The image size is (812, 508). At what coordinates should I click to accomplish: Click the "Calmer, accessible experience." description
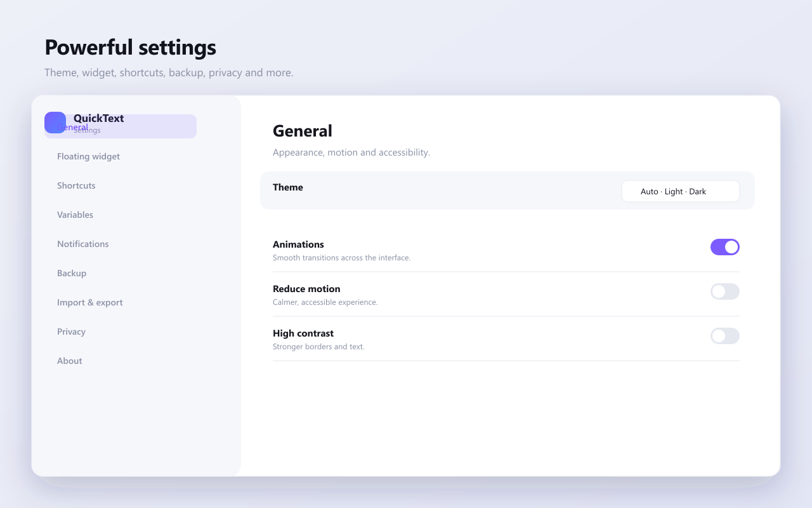pos(325,302)
